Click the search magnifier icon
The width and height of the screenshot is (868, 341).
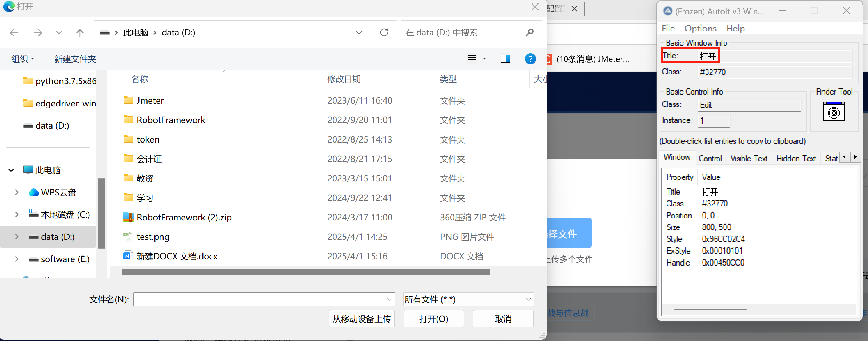click(530, 32)
